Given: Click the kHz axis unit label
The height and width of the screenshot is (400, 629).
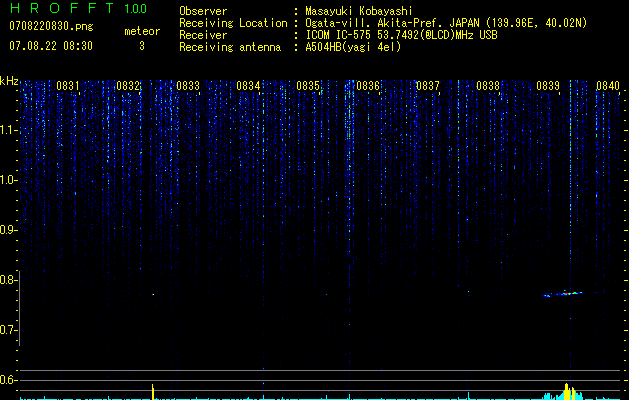Looking at the screenshot, I should (x=9, y=81).
